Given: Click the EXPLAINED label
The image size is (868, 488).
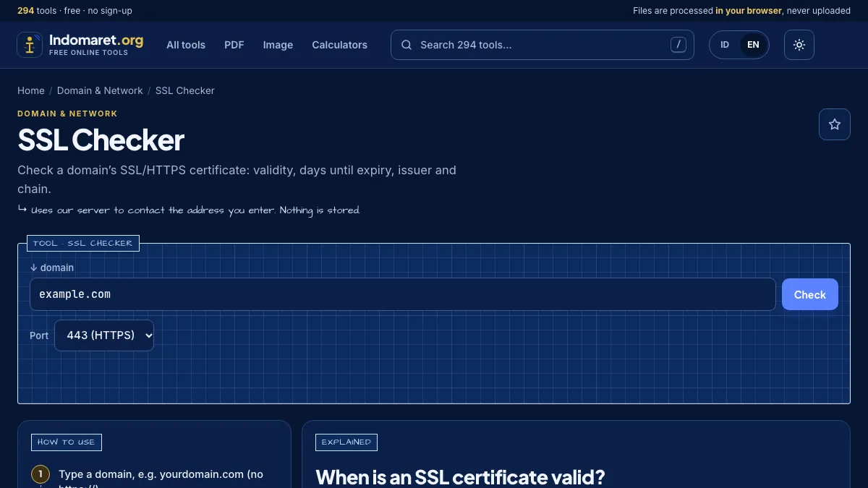Looking at the screenshot, I should (x=346, y=442).
